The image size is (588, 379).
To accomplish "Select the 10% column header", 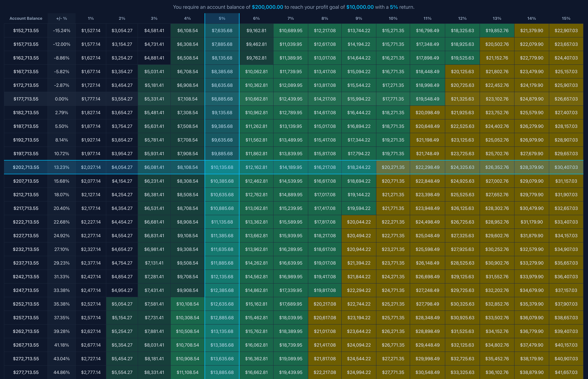I will pyautogui.click(x=393, y=18).
